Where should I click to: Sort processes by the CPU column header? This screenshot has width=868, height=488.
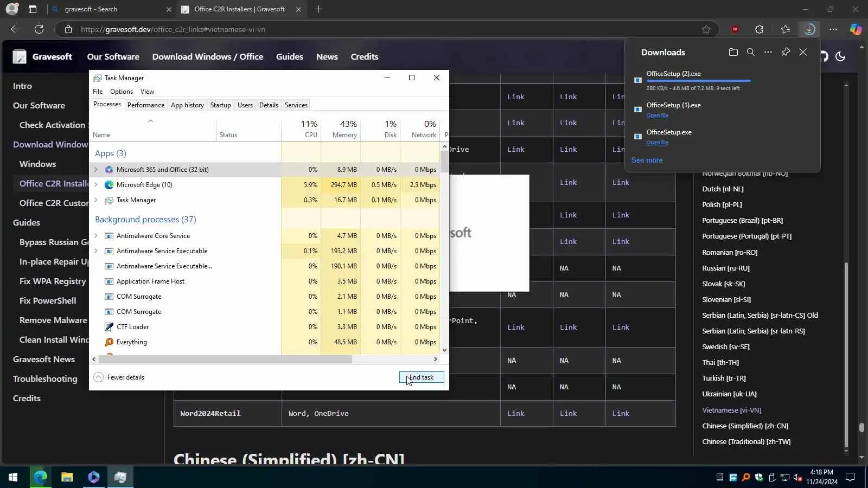pyautogui.click(x=301, y=129)
